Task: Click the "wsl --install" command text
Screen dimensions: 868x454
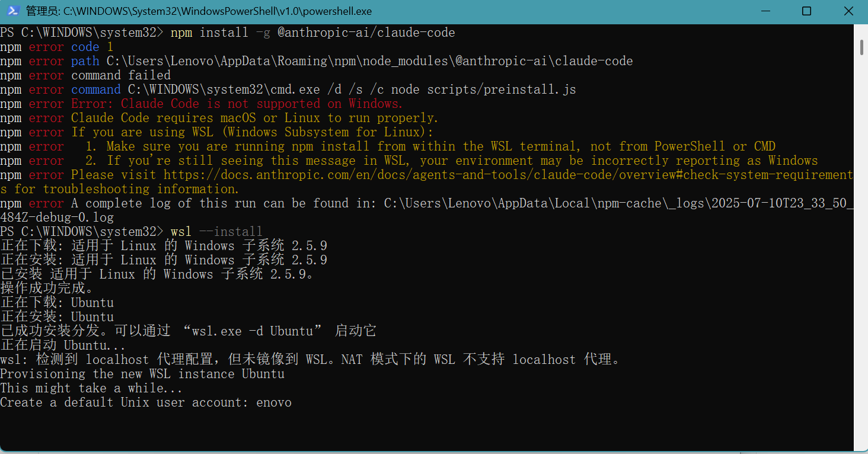Action: pyautogui.click(x=216, y=232)
